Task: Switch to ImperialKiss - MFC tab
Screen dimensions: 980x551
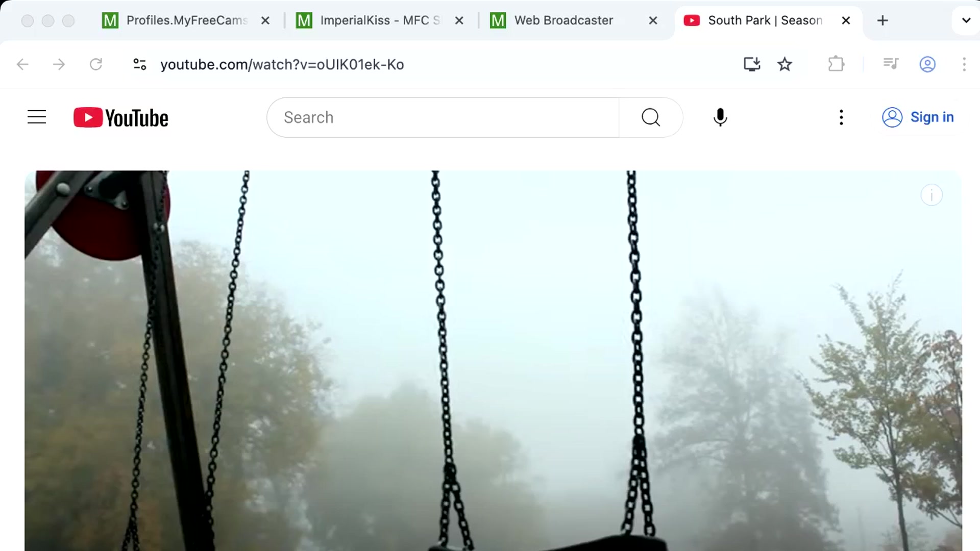Action: [380, 20]
